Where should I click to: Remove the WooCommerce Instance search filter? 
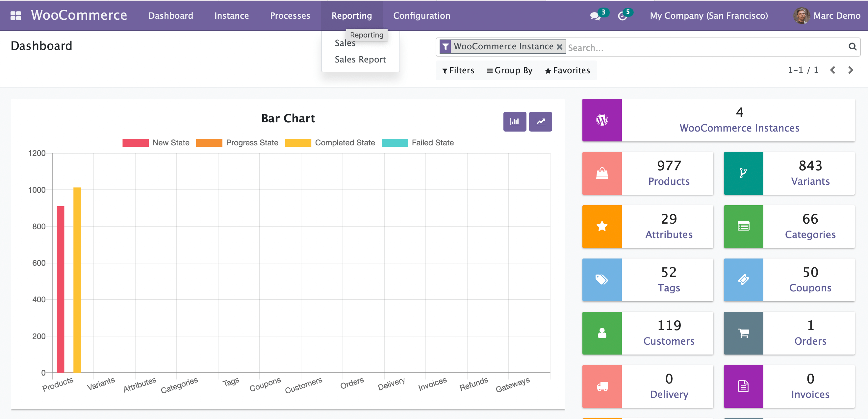[x=559, y=46]
